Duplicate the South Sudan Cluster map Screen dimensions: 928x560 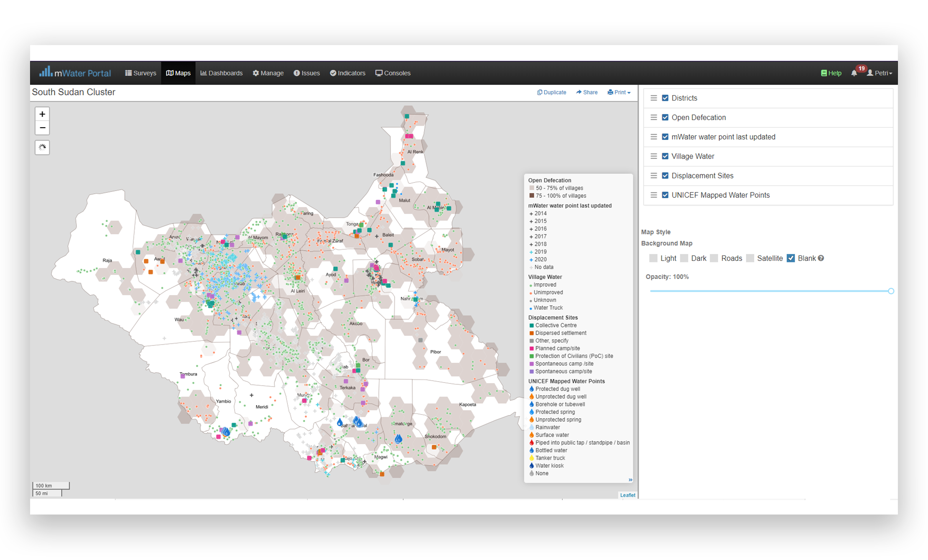point(552,92)
